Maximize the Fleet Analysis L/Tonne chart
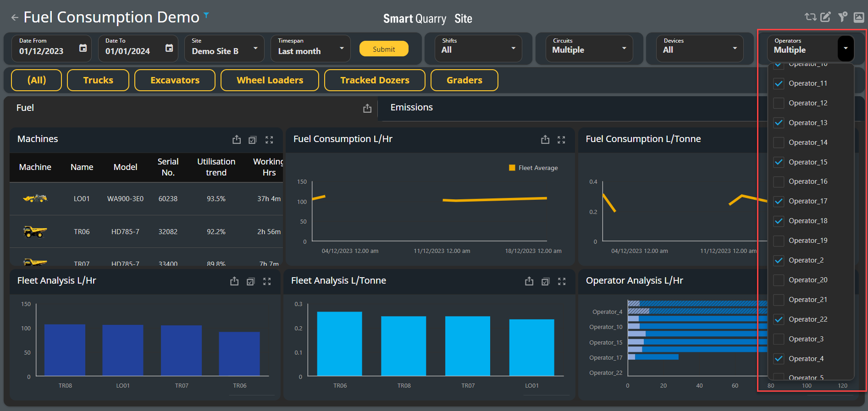The height and width of the screenshot is (411, 868). coord(562,281)
